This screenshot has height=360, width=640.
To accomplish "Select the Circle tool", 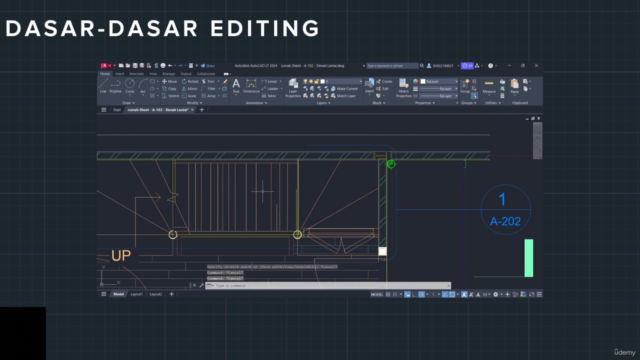I will pyautogui.click(x=129, y=86).
